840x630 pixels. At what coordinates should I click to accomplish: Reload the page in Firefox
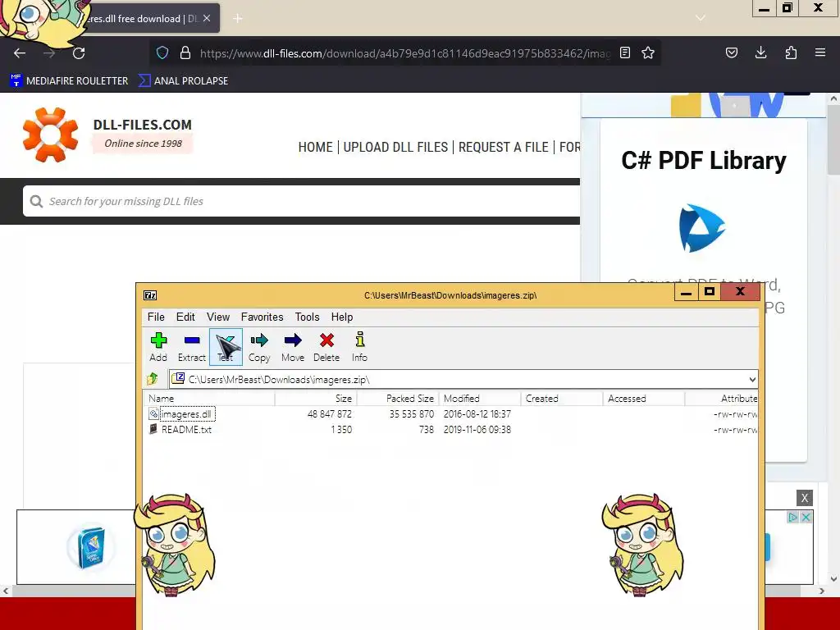coord(79,53)
